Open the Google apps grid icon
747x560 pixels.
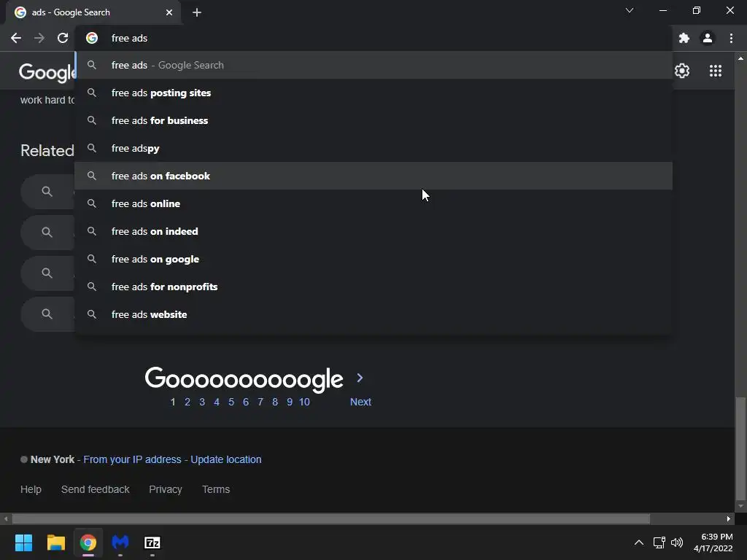click(x=715, y=71)
